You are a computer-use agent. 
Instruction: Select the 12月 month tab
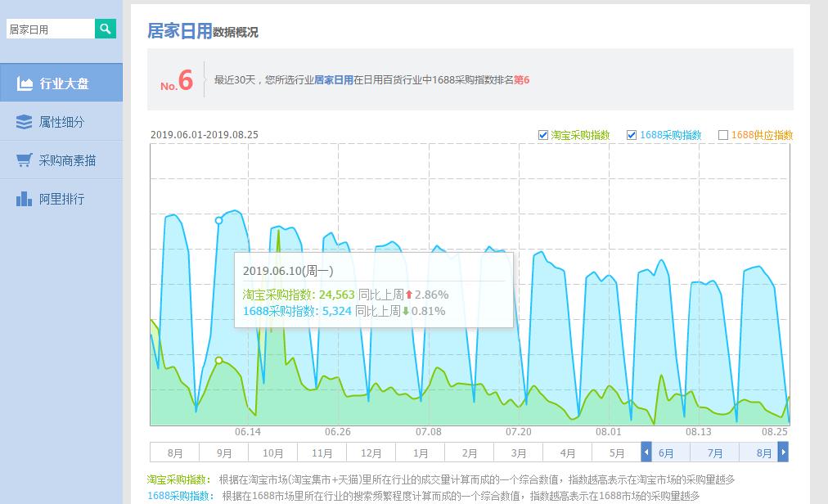[x=371, y=452]
